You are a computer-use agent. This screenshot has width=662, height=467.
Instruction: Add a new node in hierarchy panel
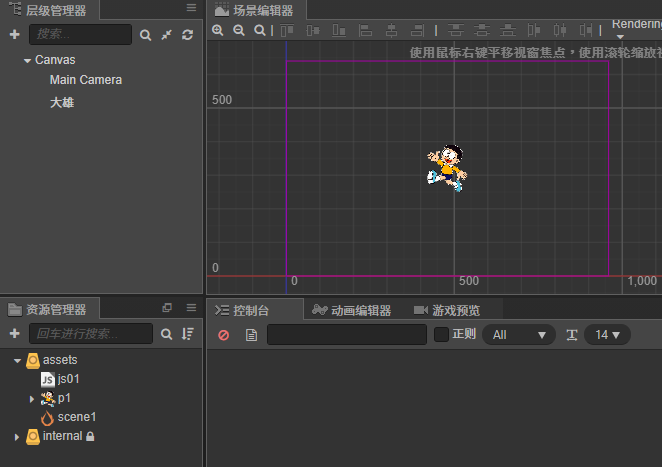(15, 34)
